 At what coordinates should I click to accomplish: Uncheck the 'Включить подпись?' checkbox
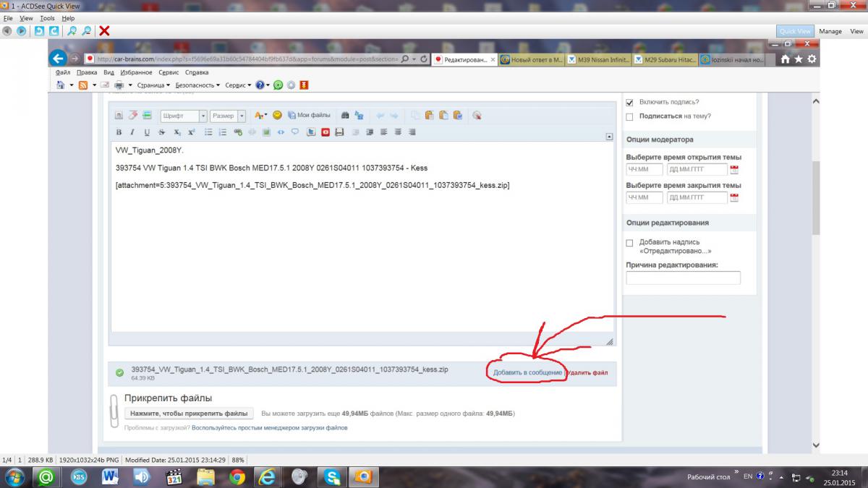(629, 102)
